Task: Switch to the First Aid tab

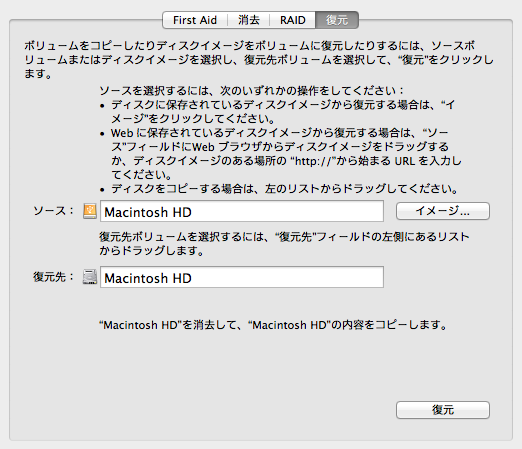Action: (195, 20)
